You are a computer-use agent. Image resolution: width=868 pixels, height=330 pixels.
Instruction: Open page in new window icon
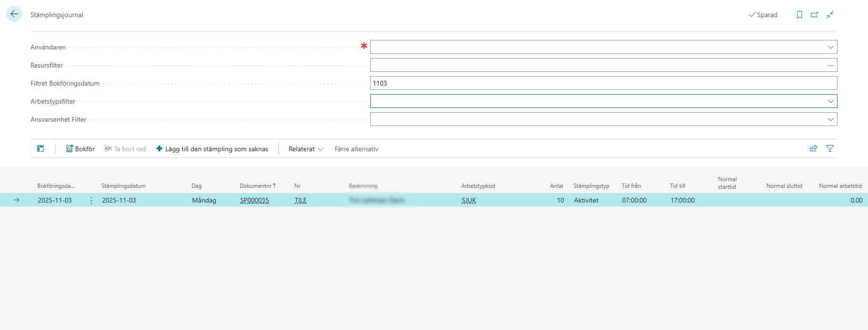tap(814, 15)
